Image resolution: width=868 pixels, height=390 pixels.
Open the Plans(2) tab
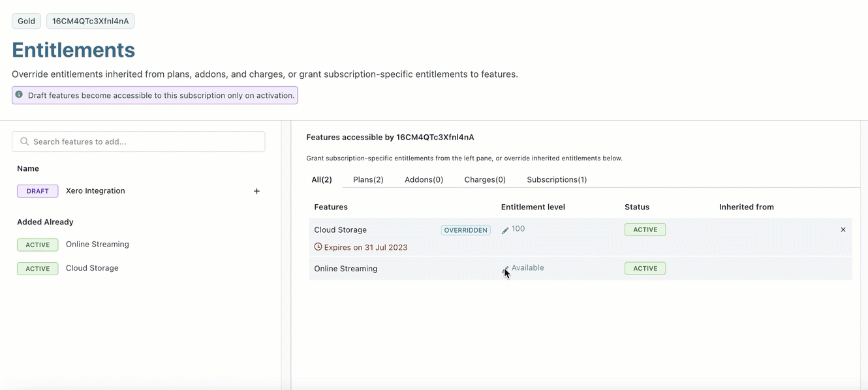coord(368,179)
